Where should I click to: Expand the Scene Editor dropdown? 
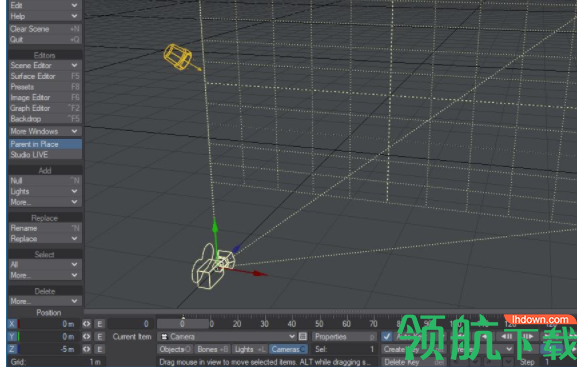[45, 65]
